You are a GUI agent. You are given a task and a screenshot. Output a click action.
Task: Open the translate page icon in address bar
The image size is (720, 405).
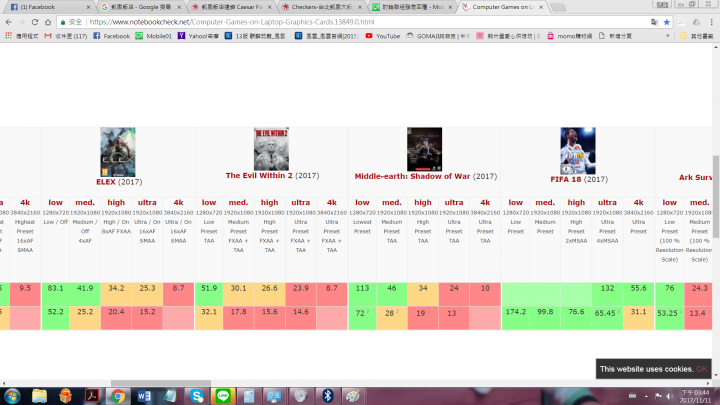coord(654,22)
